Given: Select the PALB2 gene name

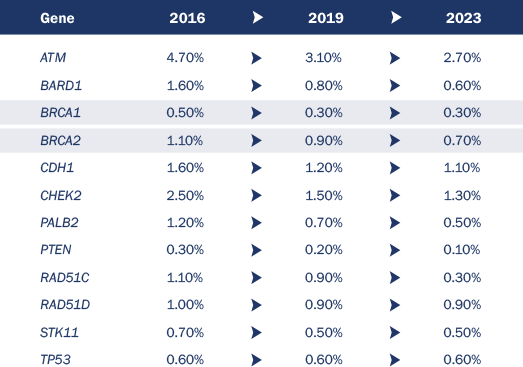Looking at the screenshot, I should pos(59,223).
